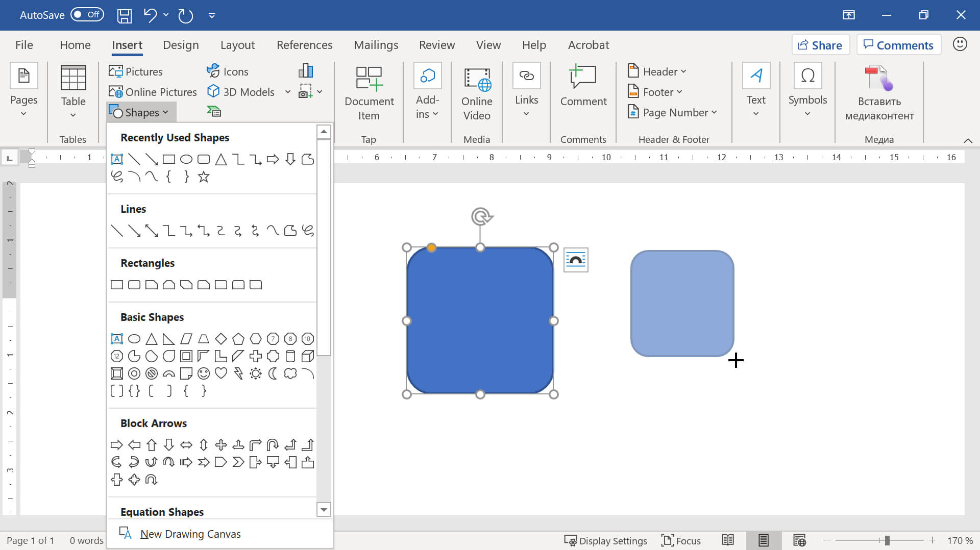The width and height of the screenshot is (980, 550).
Task: Select the Rounded Rectangle in Rectangles group
Action: pyautogui.click(x=134, y=285)
